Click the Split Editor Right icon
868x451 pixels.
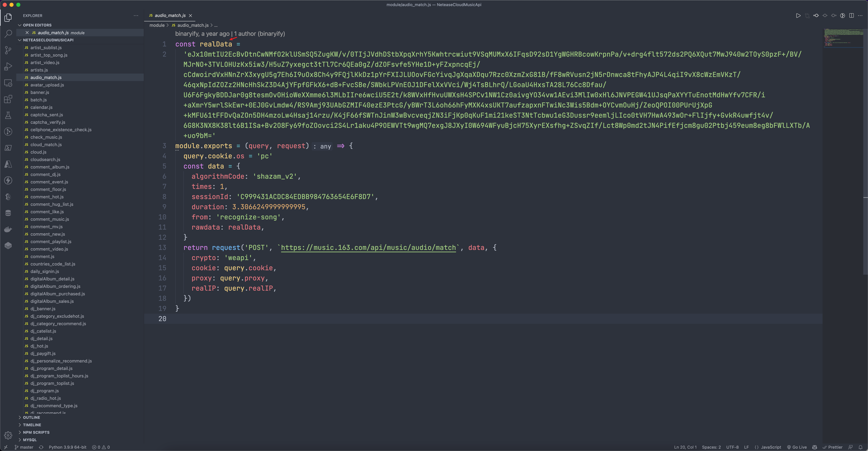851,15
